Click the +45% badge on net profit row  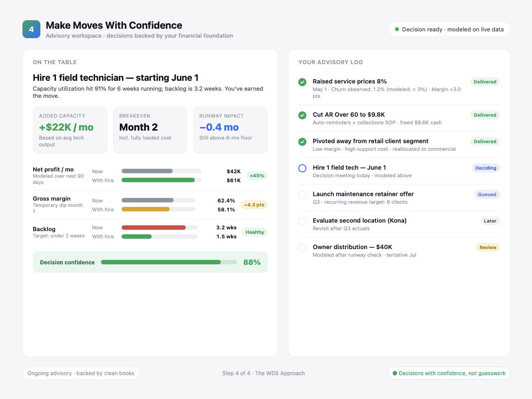[257, 175]
